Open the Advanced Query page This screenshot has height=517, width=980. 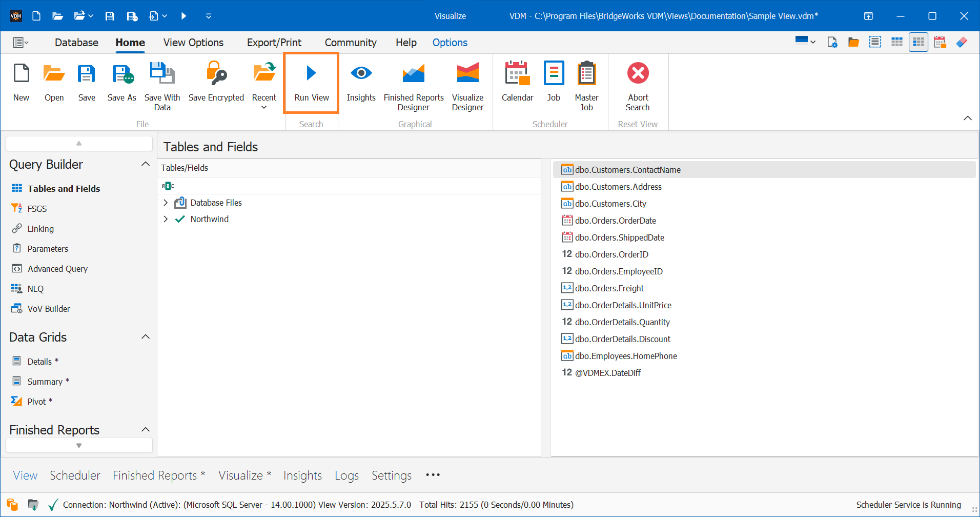coord(57,269)
